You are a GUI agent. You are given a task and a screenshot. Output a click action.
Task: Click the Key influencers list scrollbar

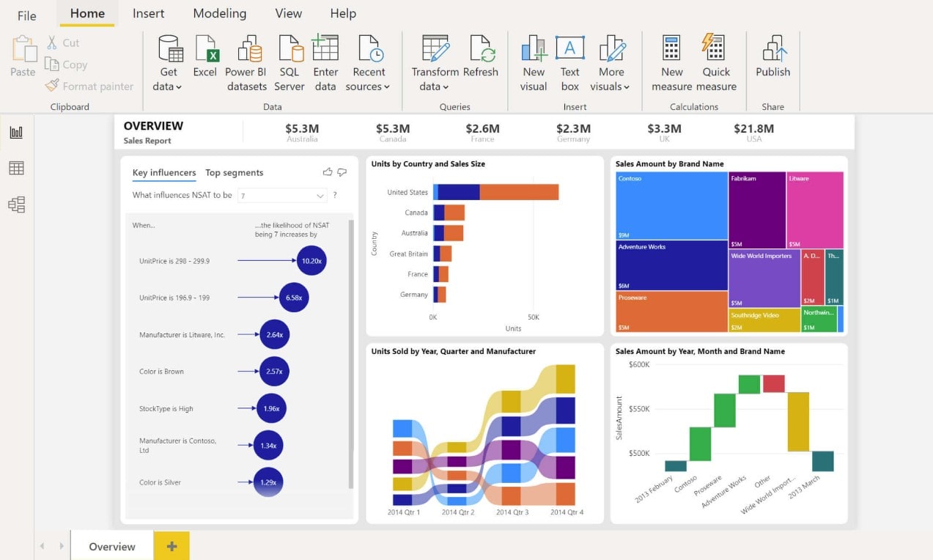350,353
